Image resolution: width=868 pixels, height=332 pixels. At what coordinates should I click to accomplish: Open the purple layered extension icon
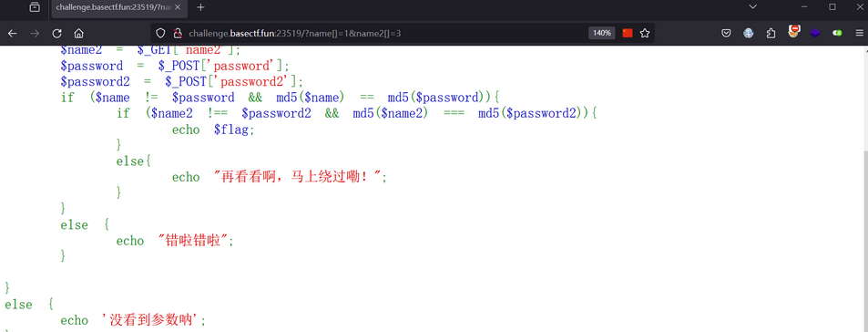815,33
